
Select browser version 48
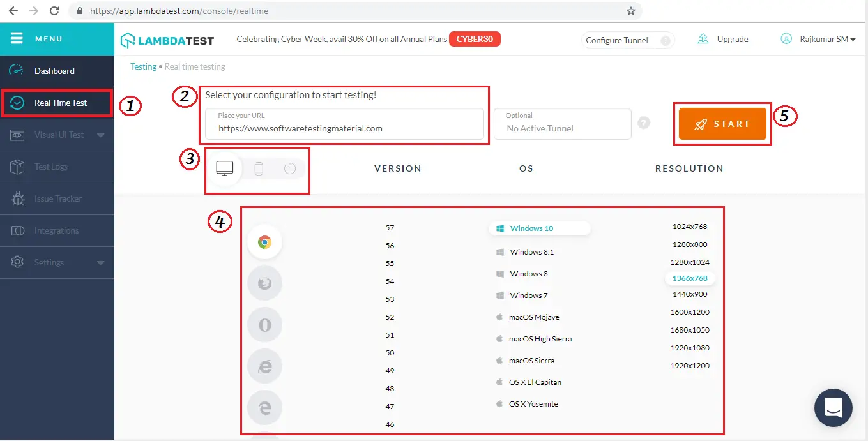coord(390,389)
